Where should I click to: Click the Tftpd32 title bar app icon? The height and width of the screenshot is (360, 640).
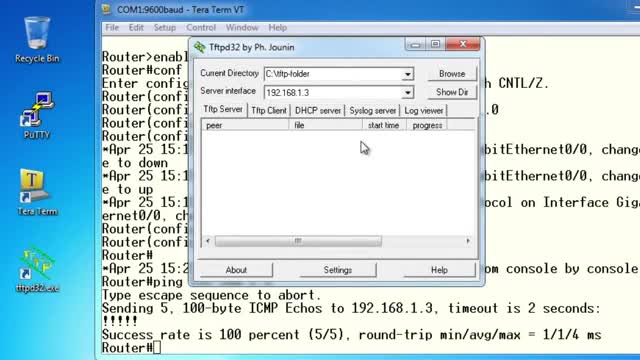coord(200,47)
